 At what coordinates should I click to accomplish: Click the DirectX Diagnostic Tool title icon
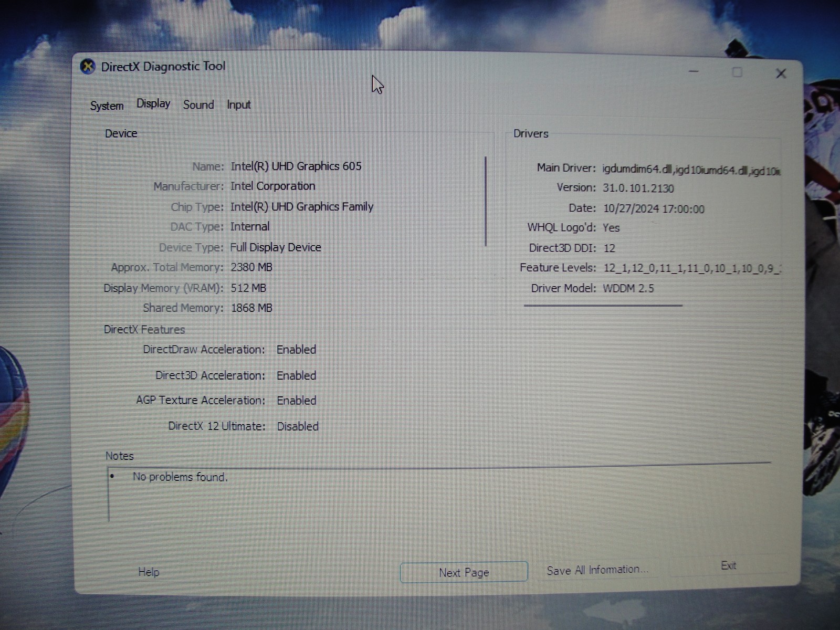point(88,67)
